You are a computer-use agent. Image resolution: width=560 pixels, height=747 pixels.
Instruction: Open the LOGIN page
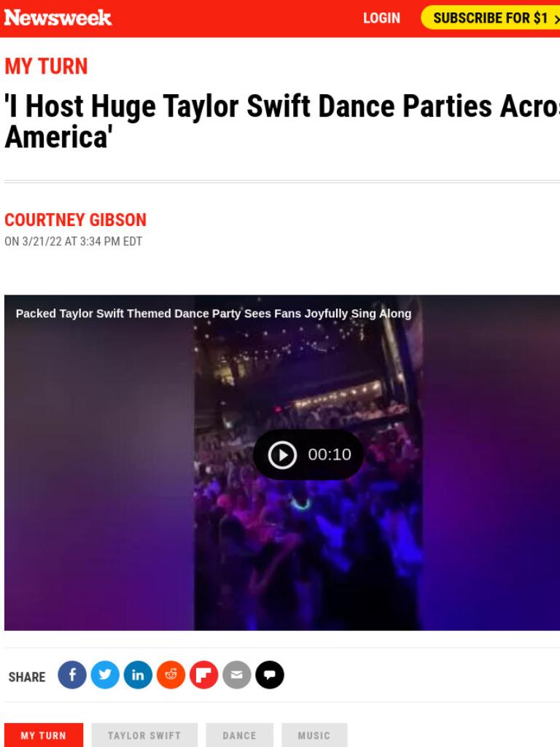click(x=381, y=18)
